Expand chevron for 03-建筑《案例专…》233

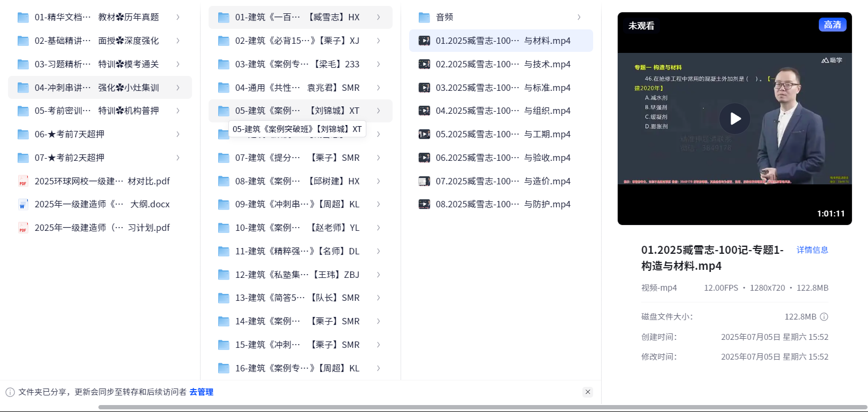point(379,64)
